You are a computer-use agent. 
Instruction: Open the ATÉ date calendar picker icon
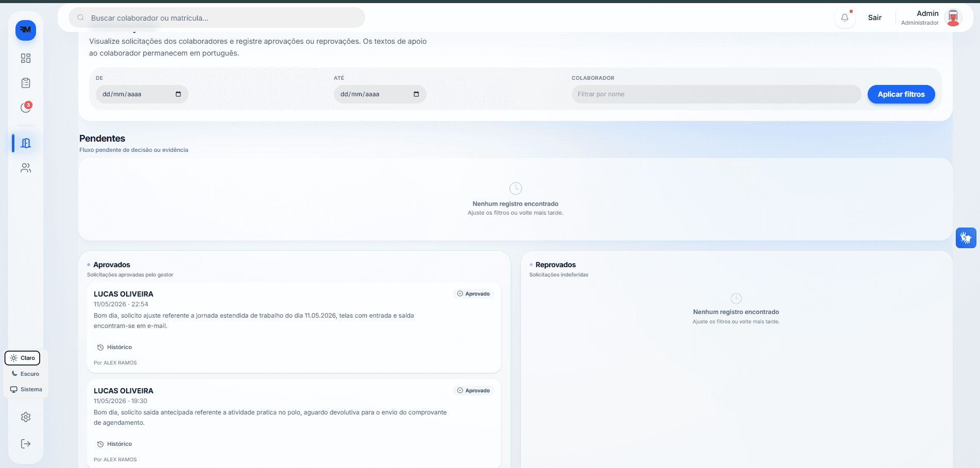[416, 94]
